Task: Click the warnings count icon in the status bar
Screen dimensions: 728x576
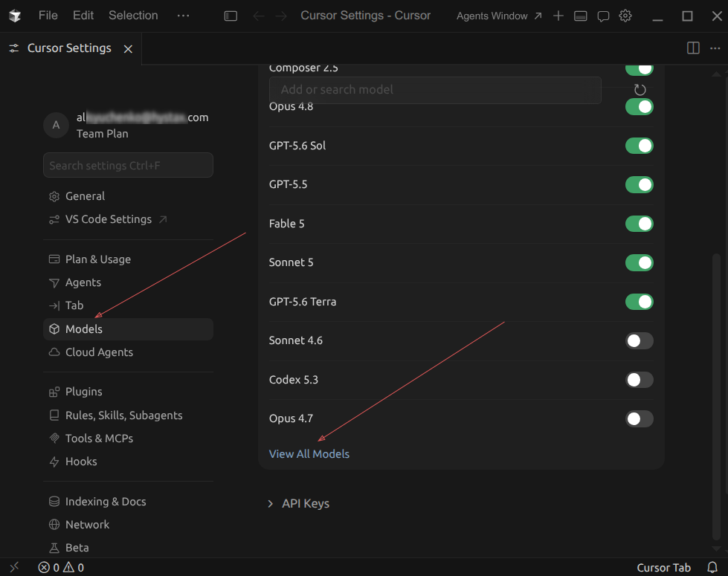Action: coord(74,567)
